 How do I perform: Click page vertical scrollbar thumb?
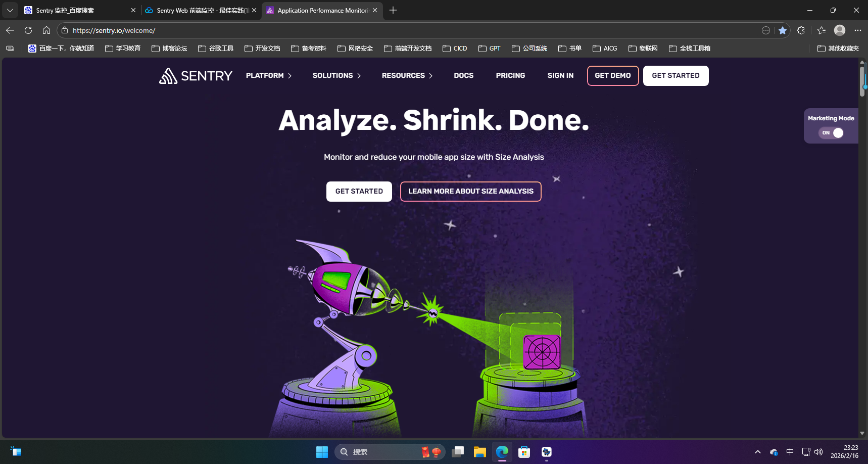[862, 81]
